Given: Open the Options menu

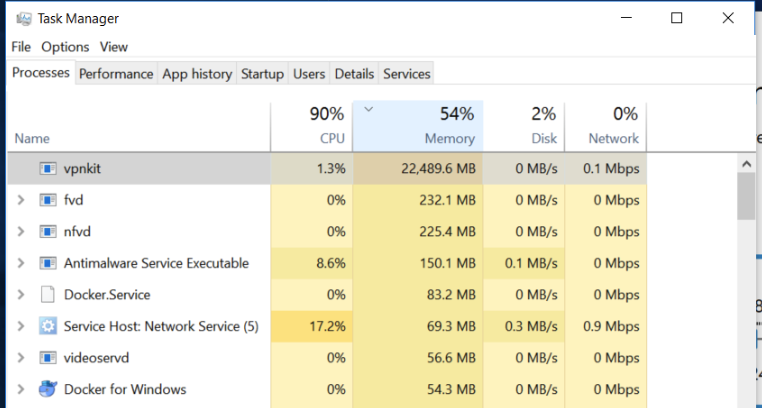Looking at the screenshot, I should (x=65, y=47).
